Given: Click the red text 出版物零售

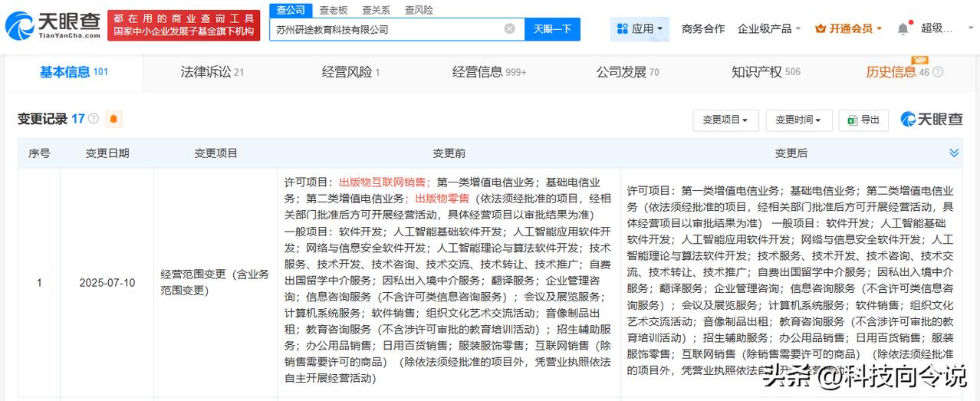Looking at the screenshot, I should (x=442, y=198).
